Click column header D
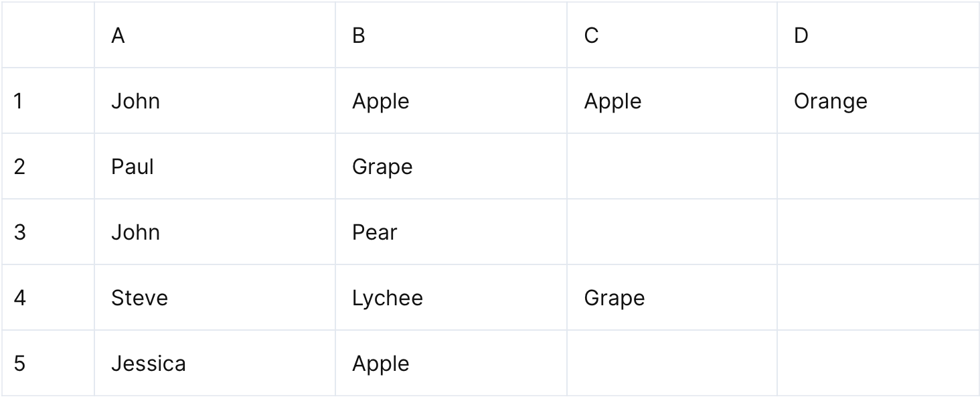Image resolution: width=980 pixels, height=399 pixels. click(878, 35)
